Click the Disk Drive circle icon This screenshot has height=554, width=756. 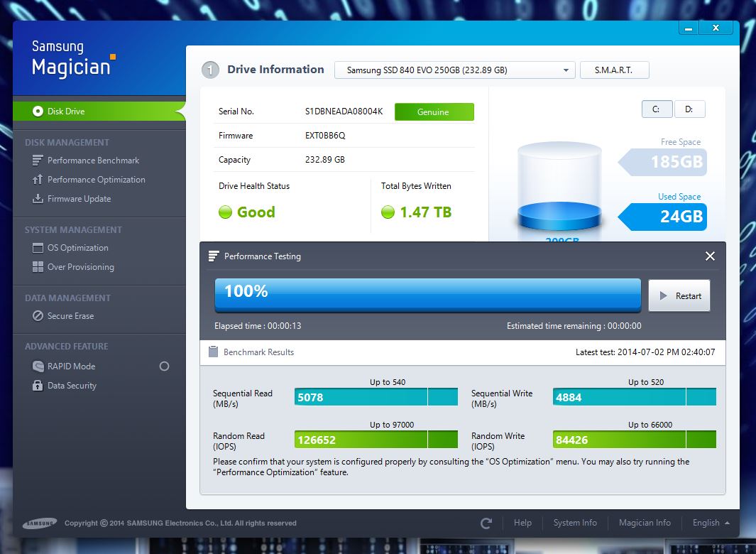[38, 112]
